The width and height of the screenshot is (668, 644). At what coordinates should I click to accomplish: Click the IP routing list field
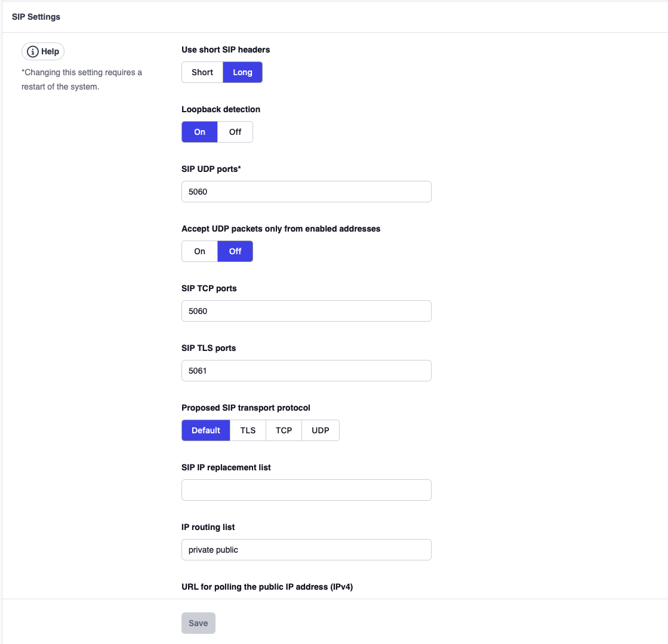(x=306, y=550)
